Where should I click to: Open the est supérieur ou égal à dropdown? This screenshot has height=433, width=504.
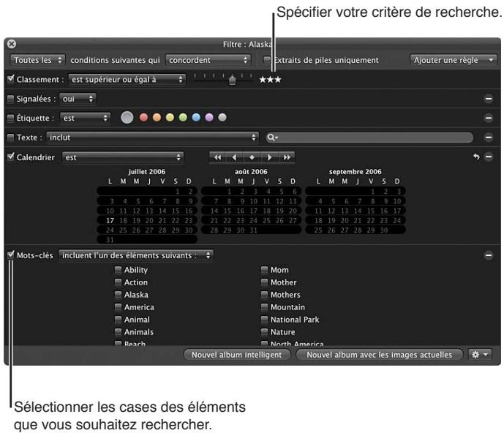tap(127, 80)
